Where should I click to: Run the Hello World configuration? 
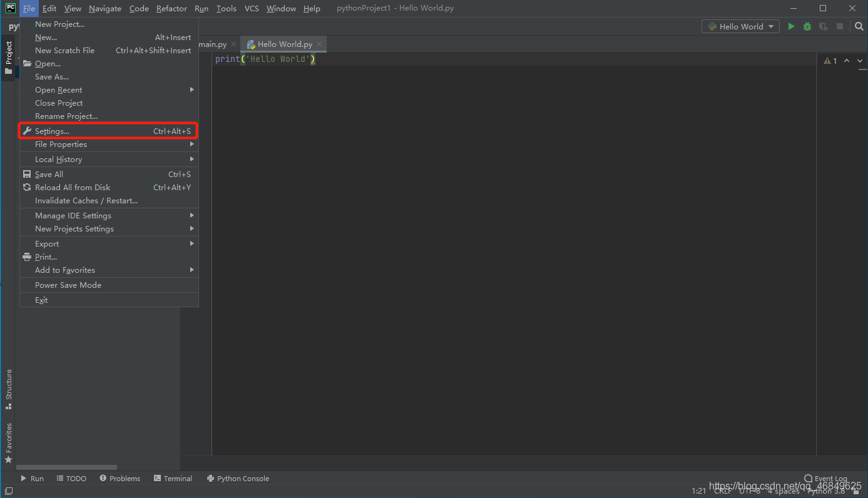tap(791, 26)
